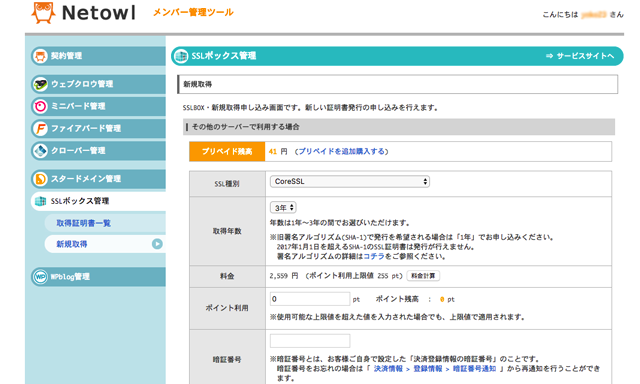Image resolution: width=640 pixels, height=384 pixels.
Task: Focus the 暗証番号 input field
Action: coord(310,341)
